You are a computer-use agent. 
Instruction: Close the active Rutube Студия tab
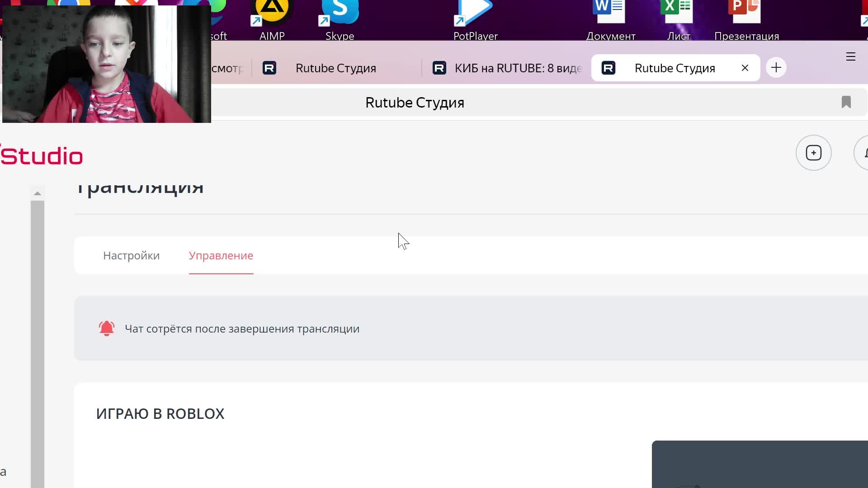745,68
